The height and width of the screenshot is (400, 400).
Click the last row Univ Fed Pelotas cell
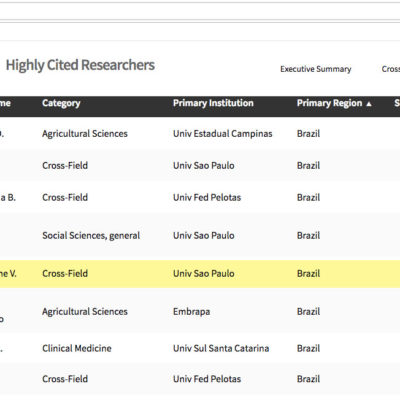tap(207, 379)
